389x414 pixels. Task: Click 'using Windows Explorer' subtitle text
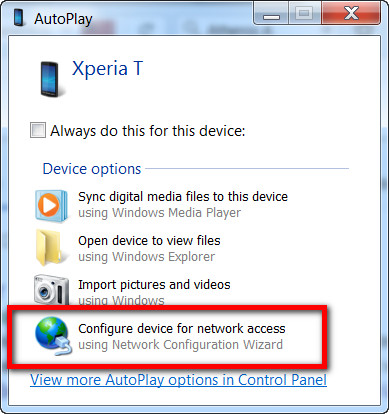point(146,257)
